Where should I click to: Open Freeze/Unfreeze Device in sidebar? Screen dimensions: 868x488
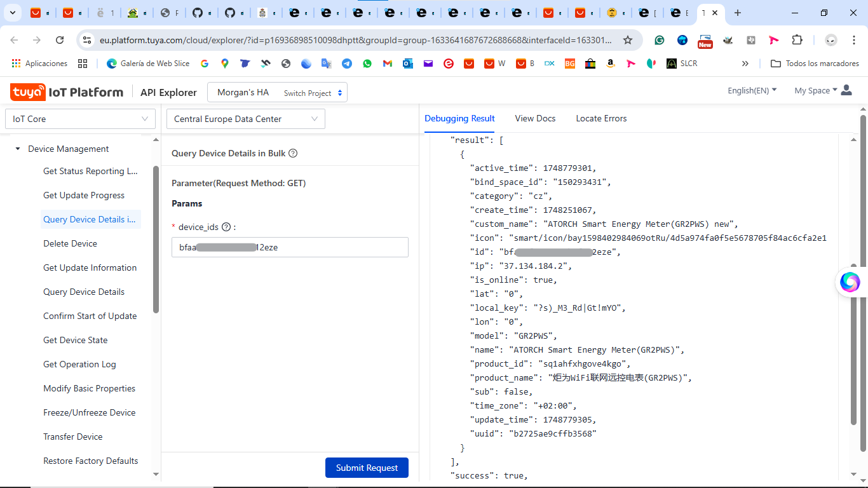[89, 412]
